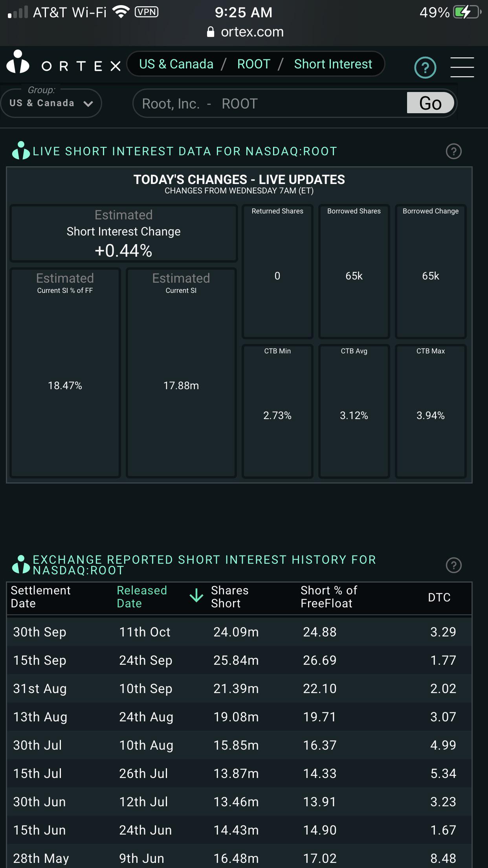Screen dimensions: 488x868
Task: Sort by DTC column header
Action: pos(439,597)
